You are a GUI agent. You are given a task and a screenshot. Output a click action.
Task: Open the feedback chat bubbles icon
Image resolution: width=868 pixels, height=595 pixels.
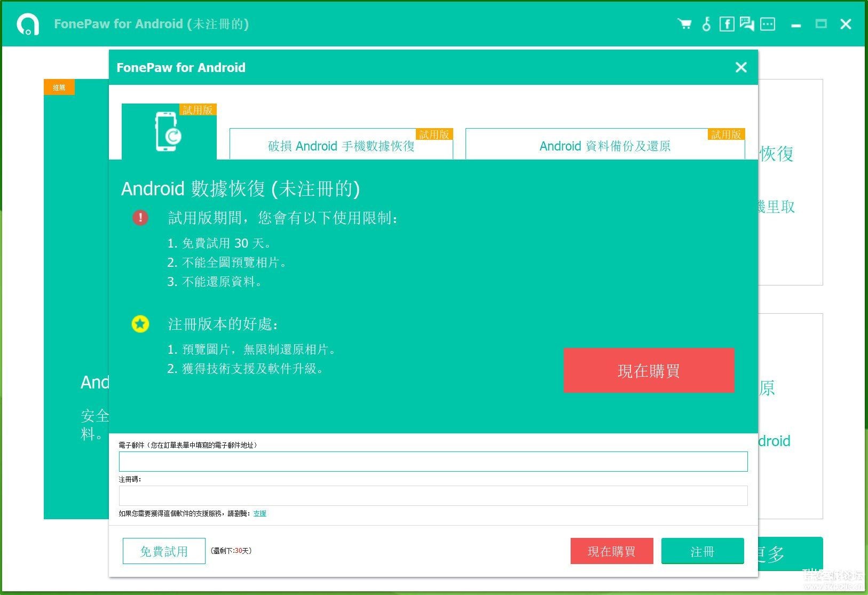click(747, 24)
